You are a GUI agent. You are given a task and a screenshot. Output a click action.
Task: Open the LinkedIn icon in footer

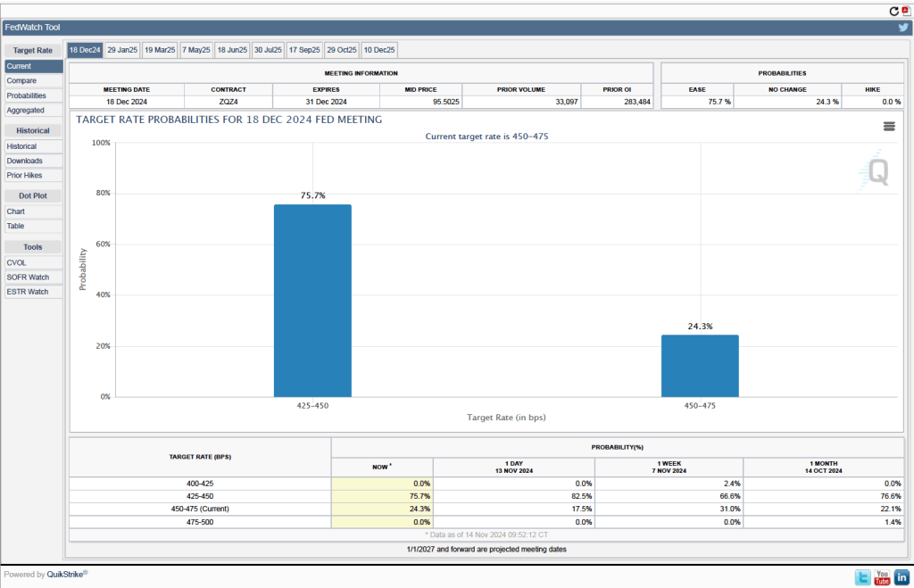click(902, 577)
